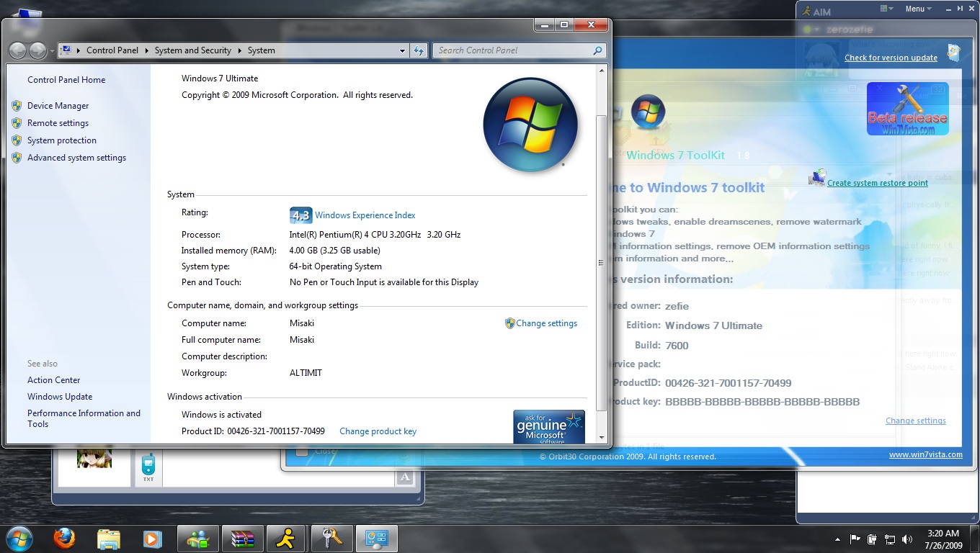This screenshot has height=553, width=980.
Task: Open the AIM Menu dropdown
Action: [918, 9]
